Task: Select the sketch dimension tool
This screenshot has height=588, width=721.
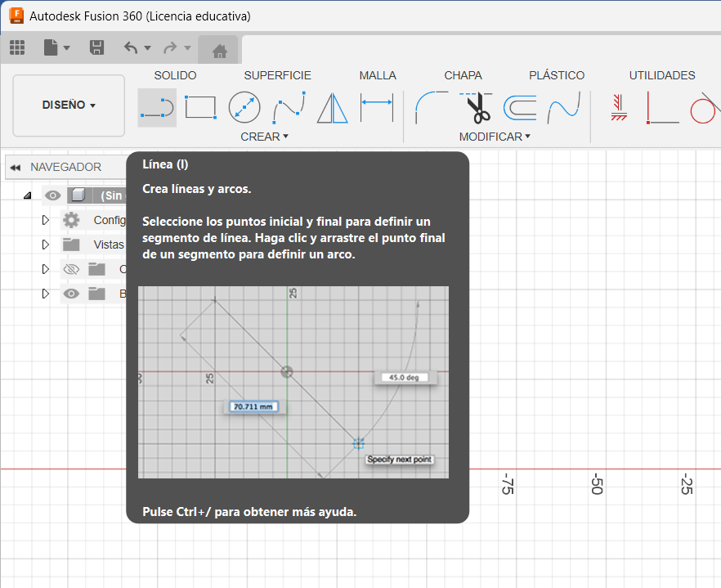Action: click(377, 108)
